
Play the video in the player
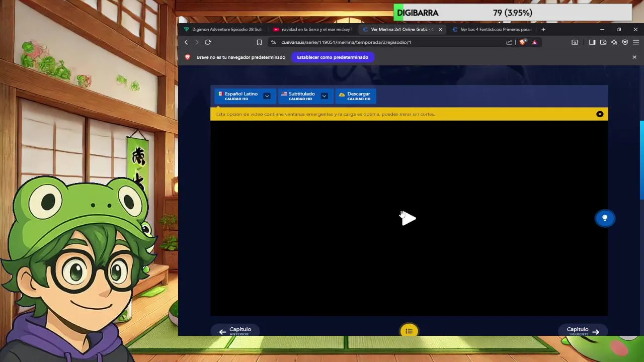(409, 218)
